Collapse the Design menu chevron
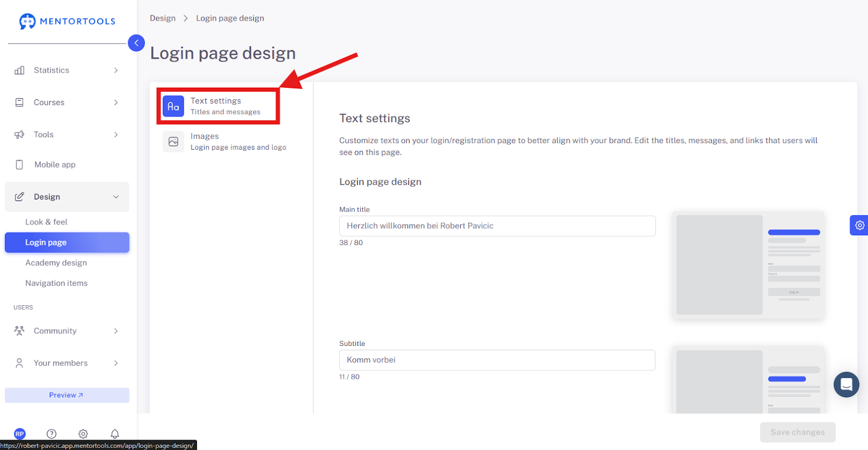The width and height of the screenshot is (868, 450). pos(116,197)
